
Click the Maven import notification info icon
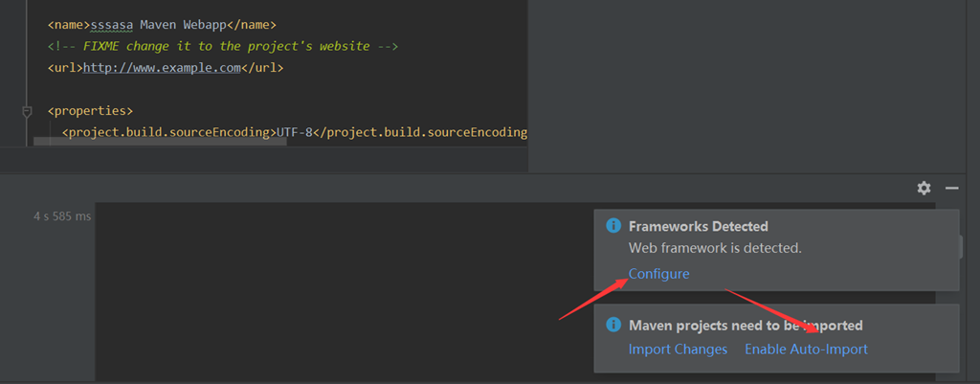(x=612, y=326)
